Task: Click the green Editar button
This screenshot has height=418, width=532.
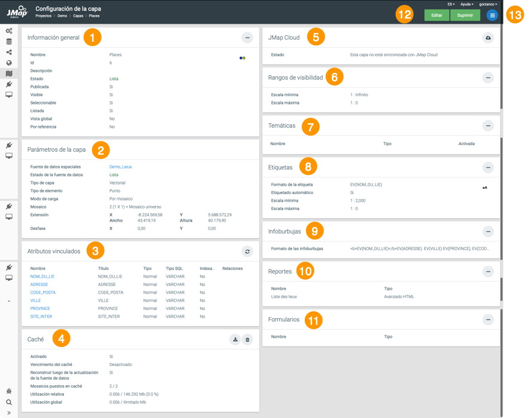Action: tap(436, 15)
